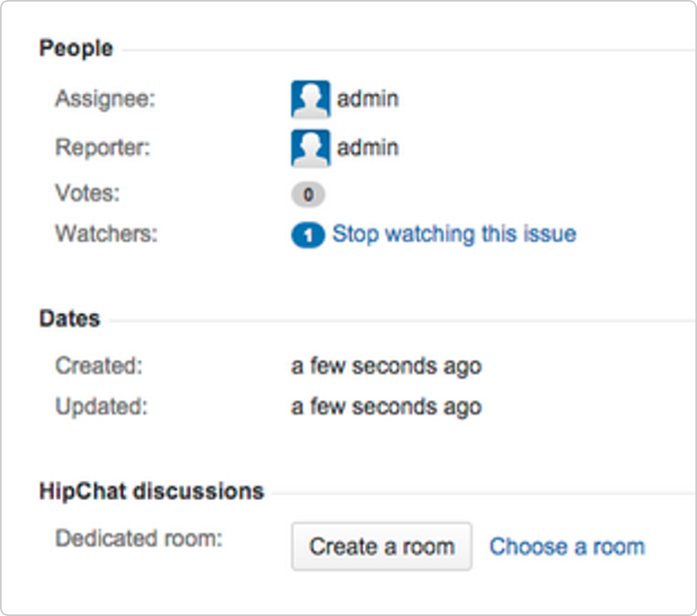Click the Reporter avatar icon
The height and width of the screenshot is (616, 697).
click(x=310, y=148)
